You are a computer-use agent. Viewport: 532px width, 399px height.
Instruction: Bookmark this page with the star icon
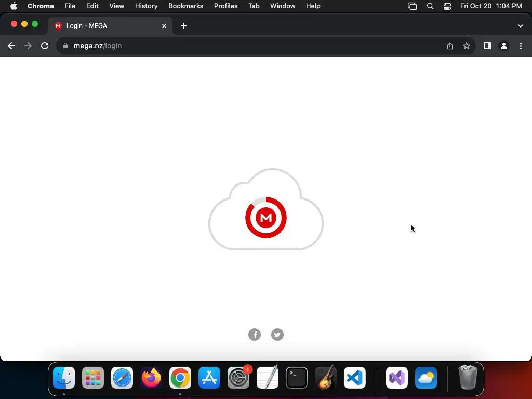point(467,46)
